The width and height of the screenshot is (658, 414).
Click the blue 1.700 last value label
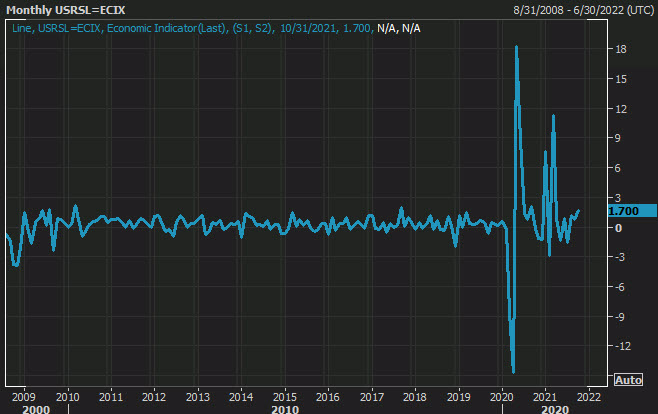click(623, 212)
